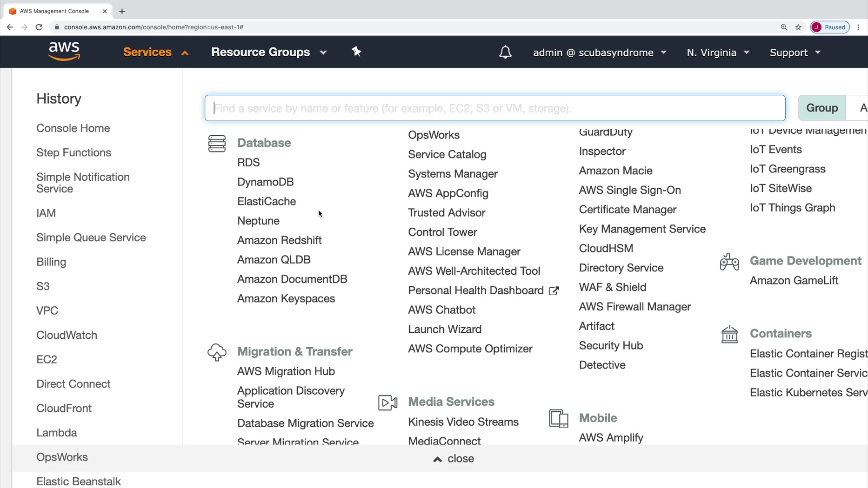Viewport: 868px width, 488px height.
Task: Click the Database category icon
Action: [x=217, y=144]
